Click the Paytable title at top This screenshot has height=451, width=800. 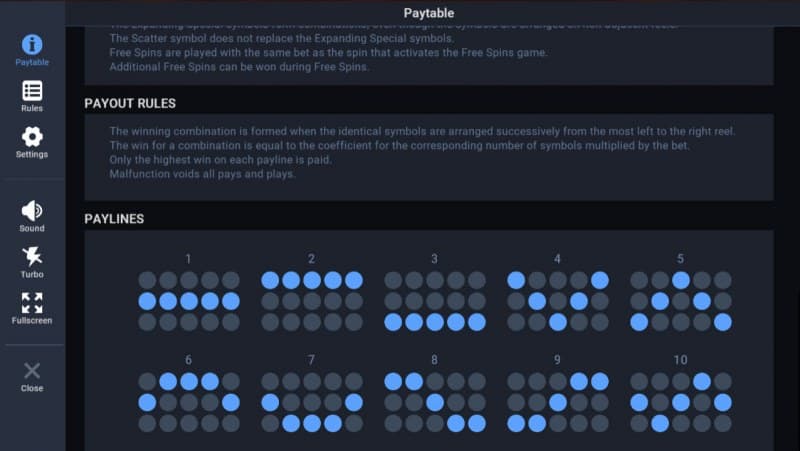pos(429,13)
